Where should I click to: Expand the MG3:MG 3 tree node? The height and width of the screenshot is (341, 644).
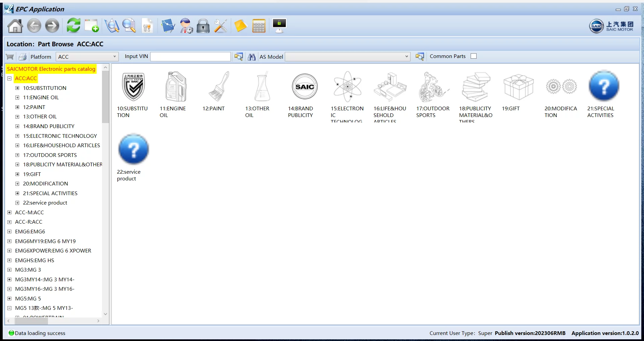[x=9, y=270]
